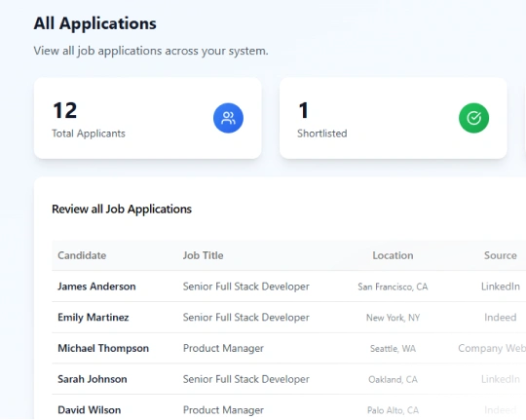The height and width of the screenshot is (420, 526).
Task: Click the Review all Job Applications heading
Action: pos(122,210)
